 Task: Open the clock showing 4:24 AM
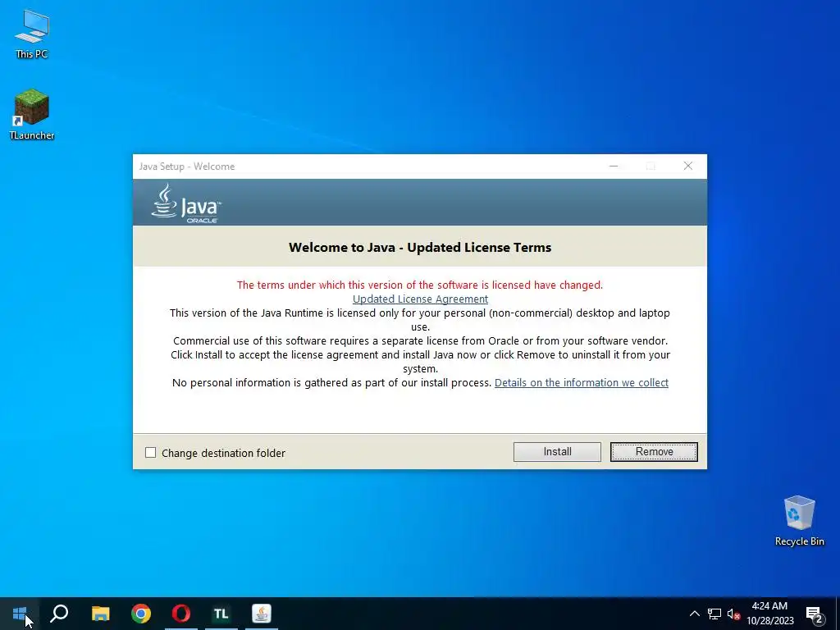click(x=769, y=614)
